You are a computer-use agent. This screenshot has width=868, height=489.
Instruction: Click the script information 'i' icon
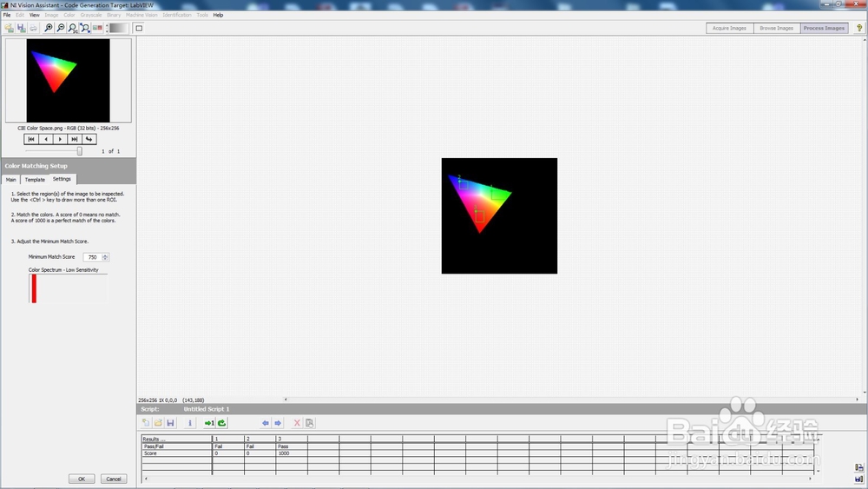point(190,422)
